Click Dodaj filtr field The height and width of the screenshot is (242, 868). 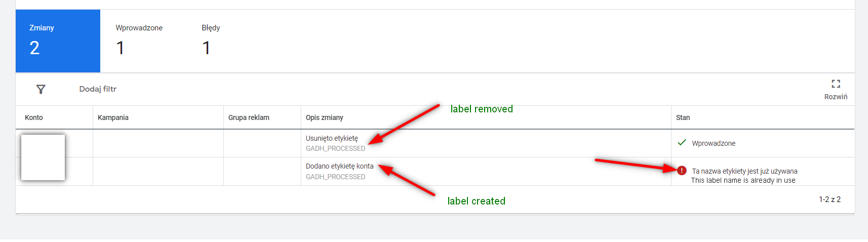[x=98, y=89]
